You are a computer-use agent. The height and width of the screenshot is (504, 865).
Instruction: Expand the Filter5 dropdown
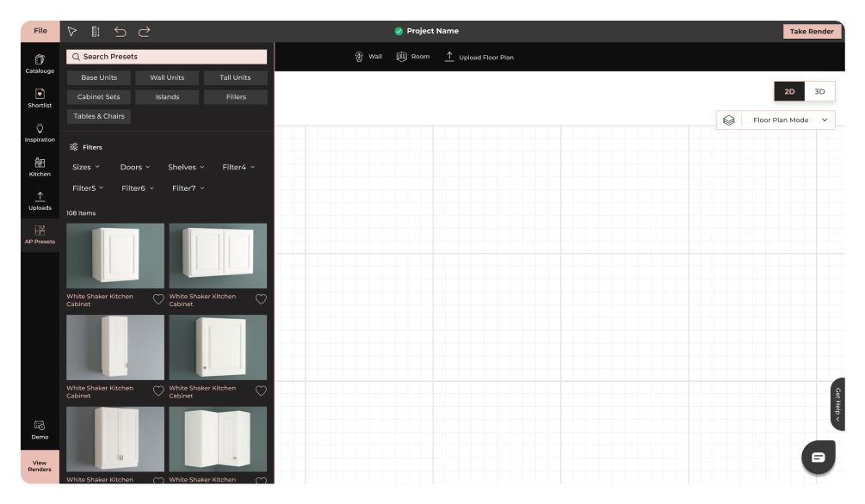tap(89, 188)
